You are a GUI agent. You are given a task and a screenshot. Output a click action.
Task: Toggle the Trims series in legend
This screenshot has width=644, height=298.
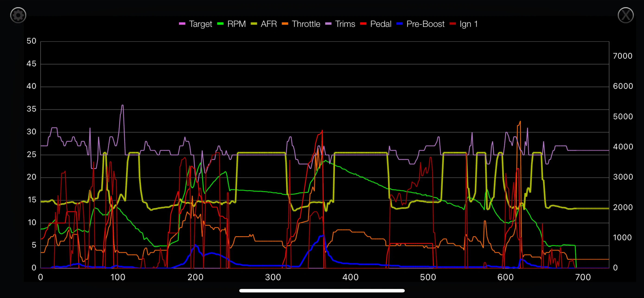click(x=340, y=24)
